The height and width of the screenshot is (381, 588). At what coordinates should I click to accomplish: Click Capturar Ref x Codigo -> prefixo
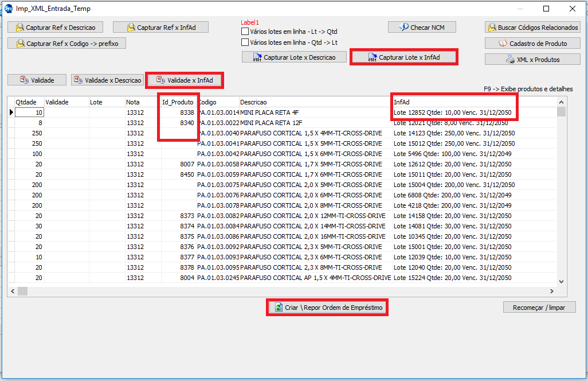(66, 43)
